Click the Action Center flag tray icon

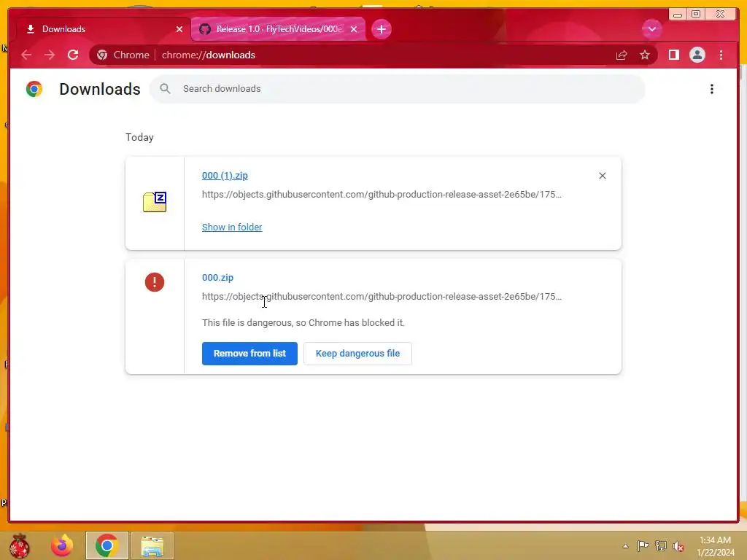(643, 545)
